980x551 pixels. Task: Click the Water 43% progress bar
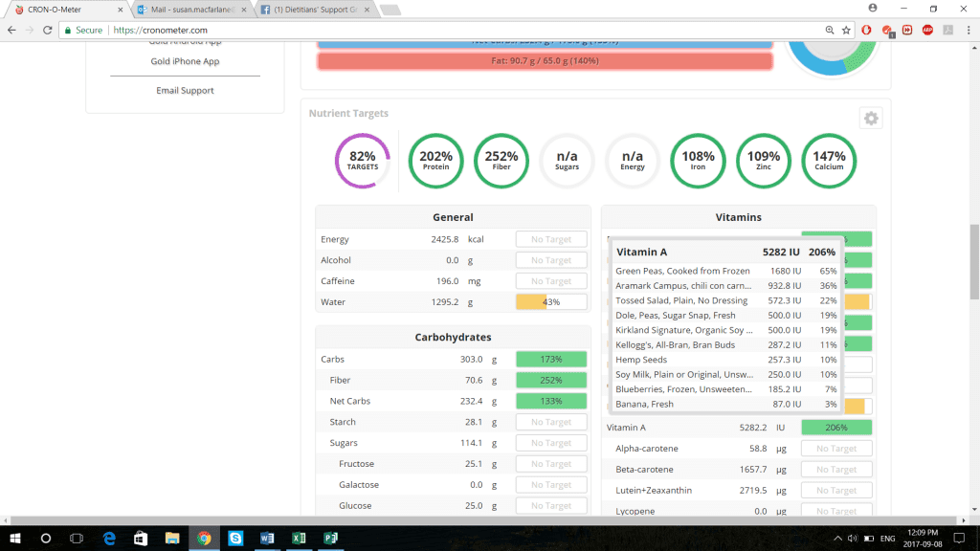tap(551, 301)
